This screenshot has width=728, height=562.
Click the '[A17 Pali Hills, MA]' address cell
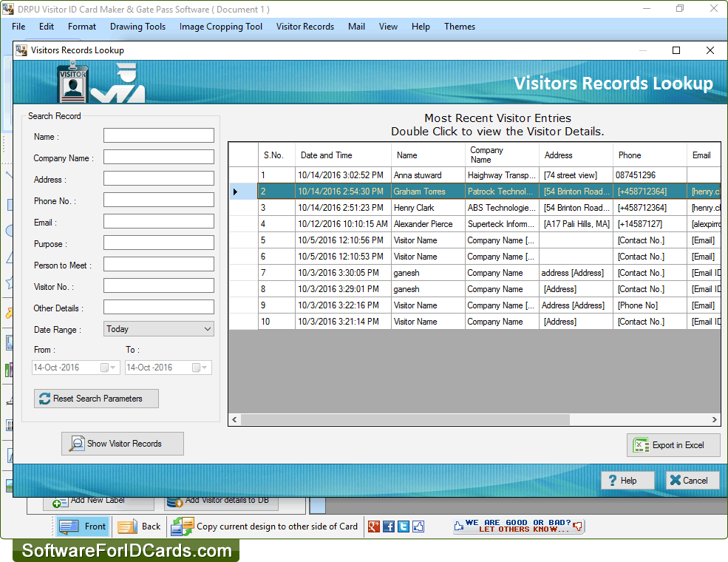click(576, 224)
